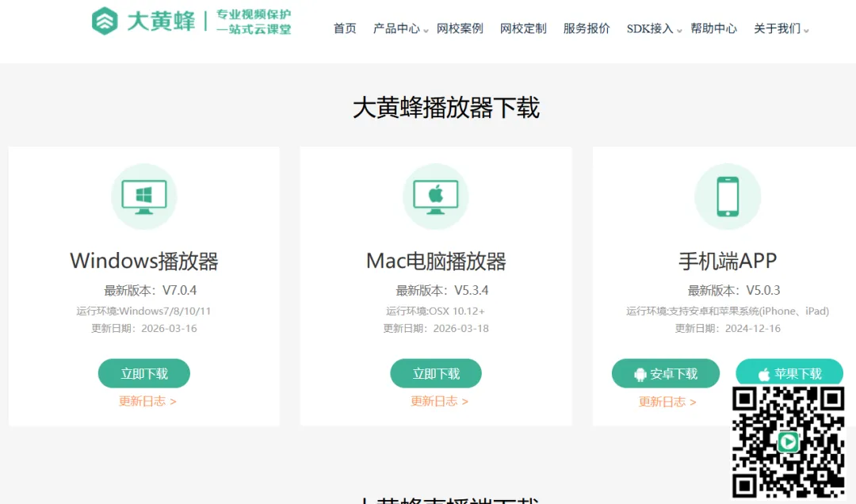Click 运行环境:Windows7/8/10/11 text
Screen dimensions: 856x504
pyautogui.click(x=143, y=311)
